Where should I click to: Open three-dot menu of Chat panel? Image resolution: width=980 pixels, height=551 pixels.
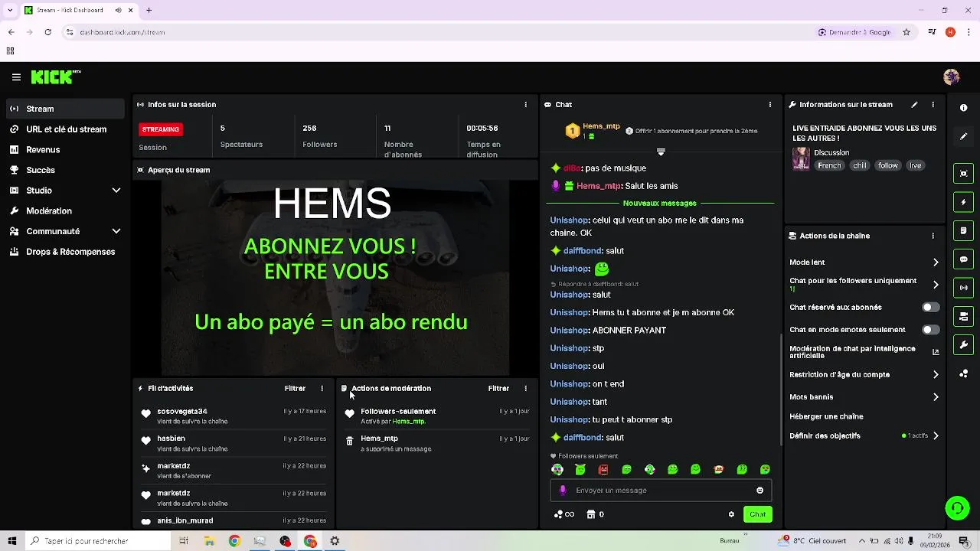click(770, 105)
